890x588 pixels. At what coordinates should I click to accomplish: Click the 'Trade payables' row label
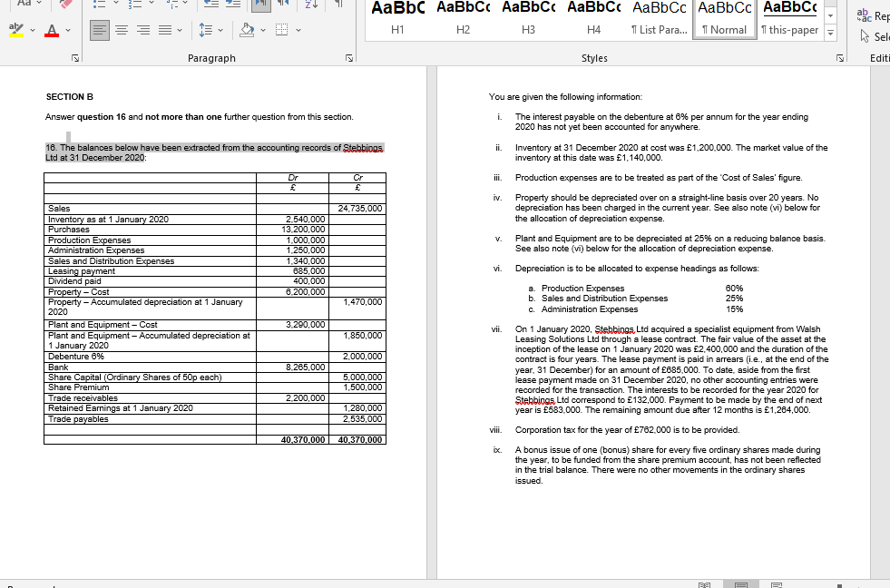point(78,419)
